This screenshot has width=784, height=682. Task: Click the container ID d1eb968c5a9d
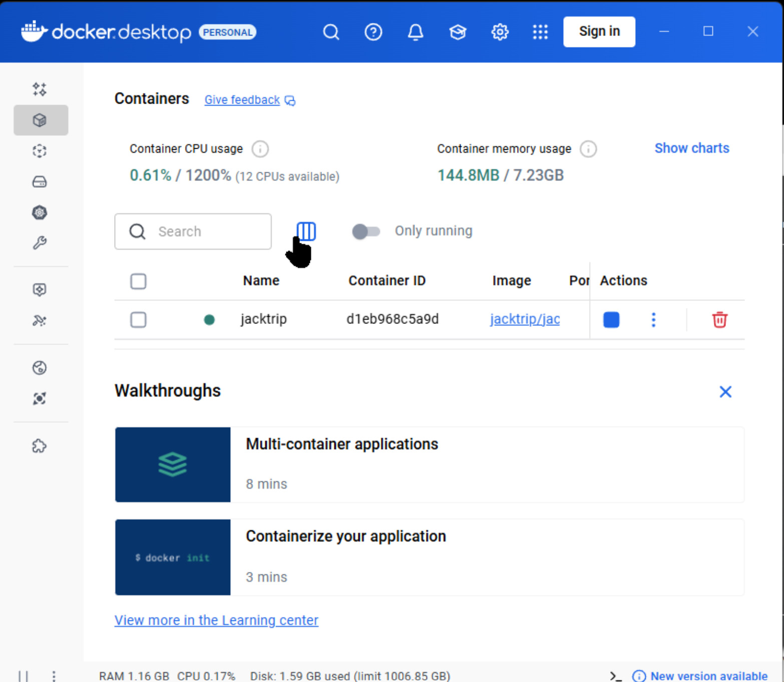coord(393,319)
